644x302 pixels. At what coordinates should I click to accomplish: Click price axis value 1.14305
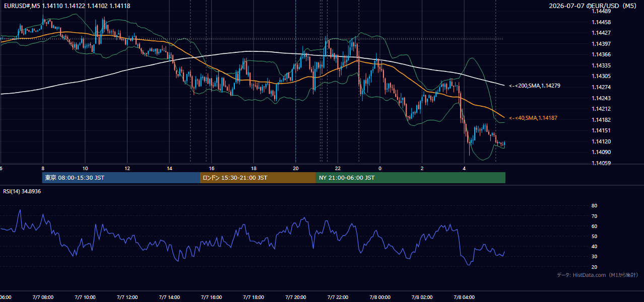pyautogui.click(x=601, y=76)
